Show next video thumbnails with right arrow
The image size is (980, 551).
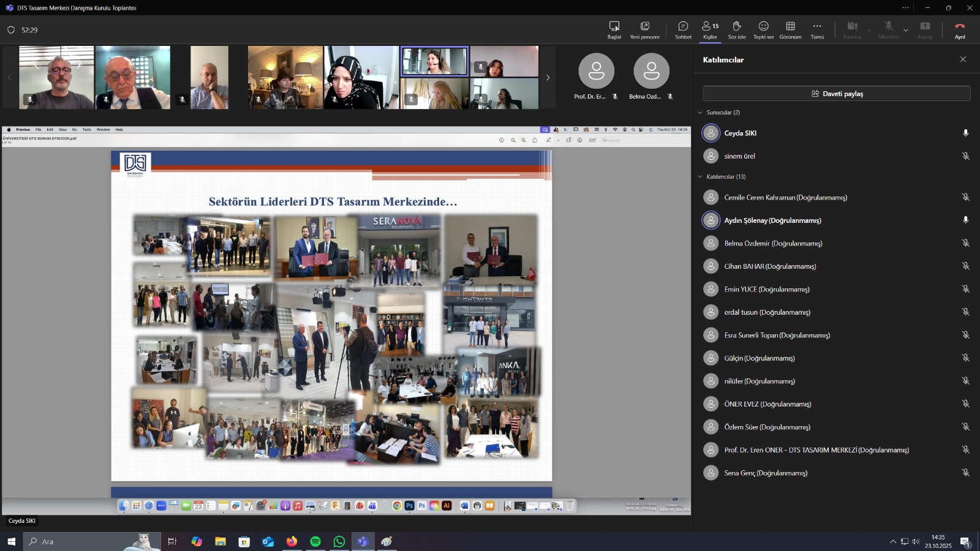pos(548,78)
